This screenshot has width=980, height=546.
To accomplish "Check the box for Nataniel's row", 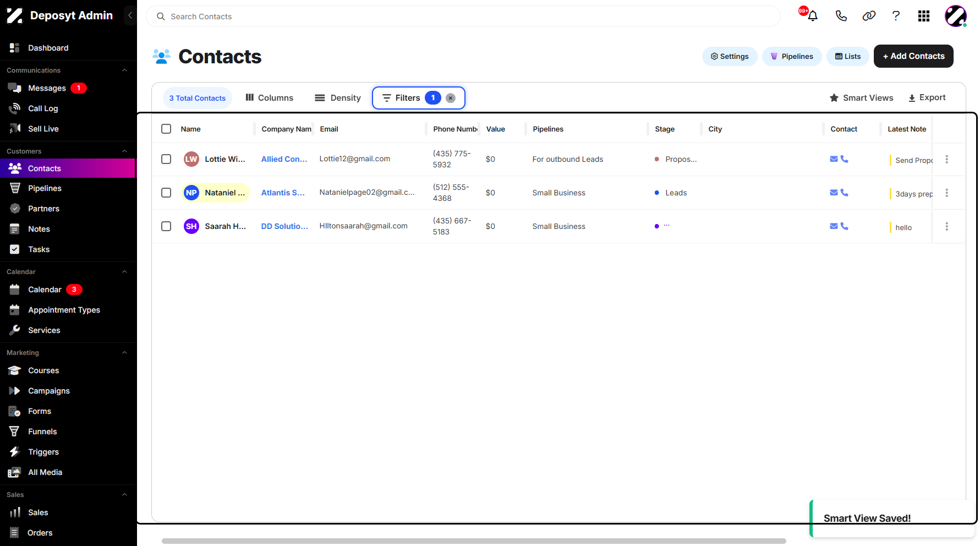I will point(166,193).
